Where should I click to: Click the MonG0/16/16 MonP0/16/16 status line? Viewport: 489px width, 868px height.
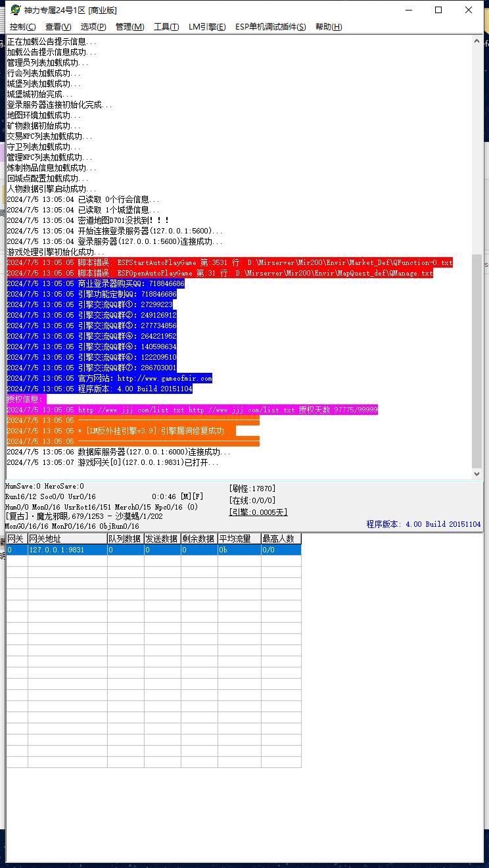coord(72,526)
